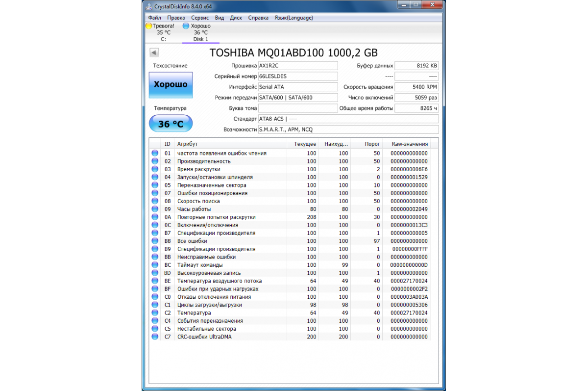Screen dimensions: 588x391
Task: Open the Правка menu
Action: coord(176,18)
